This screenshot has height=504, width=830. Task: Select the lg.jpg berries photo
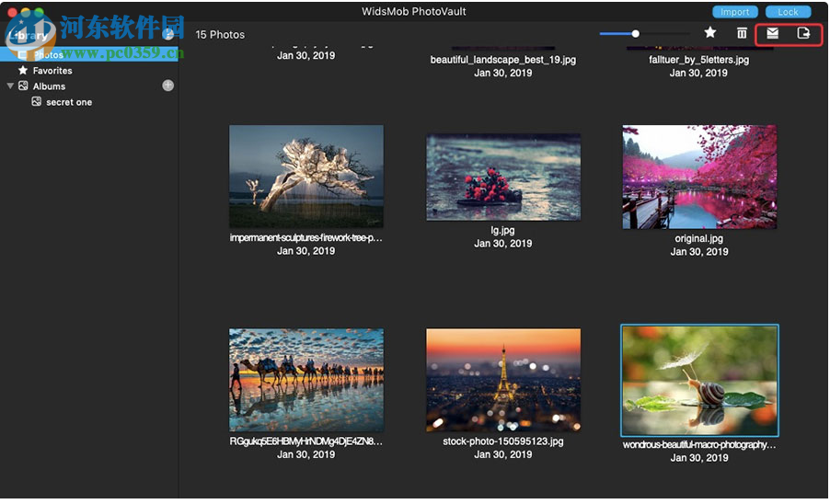(x=502, y=178)
